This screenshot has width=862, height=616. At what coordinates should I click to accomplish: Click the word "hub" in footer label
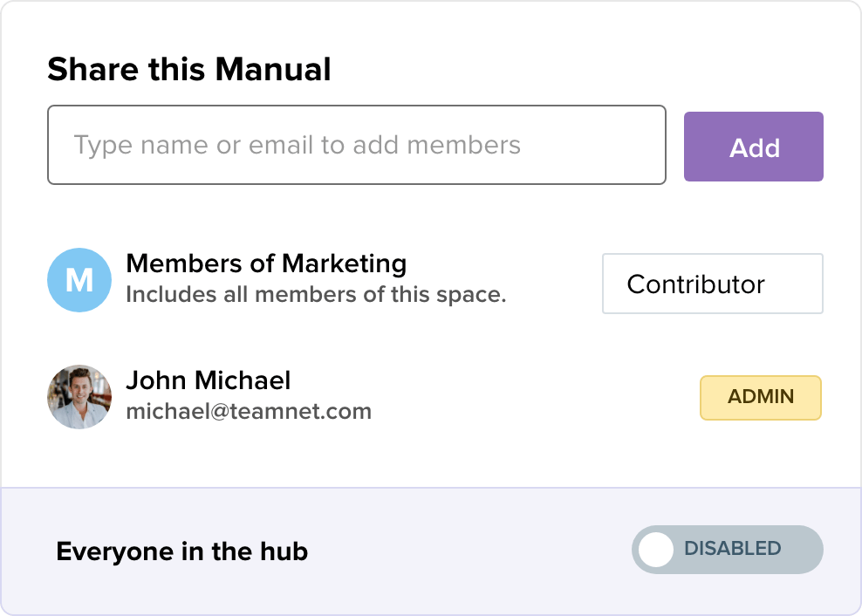(x=284, y=551)
